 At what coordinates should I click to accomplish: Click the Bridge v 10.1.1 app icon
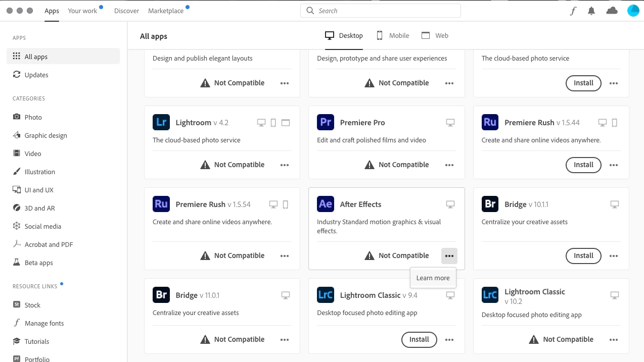(490, 204)
